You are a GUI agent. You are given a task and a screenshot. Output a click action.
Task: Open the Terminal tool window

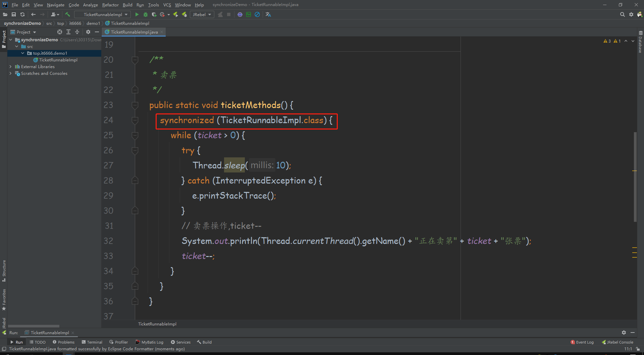coord(92,342)
